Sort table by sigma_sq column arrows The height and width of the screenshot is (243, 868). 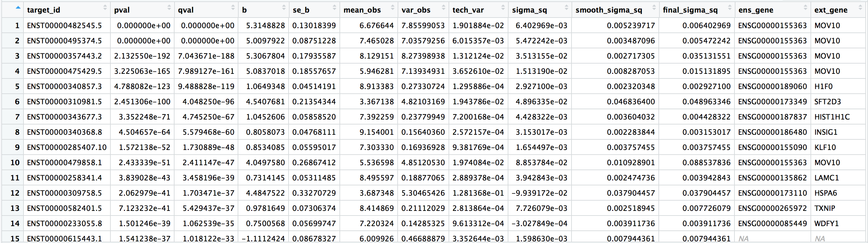pos(567,8)
